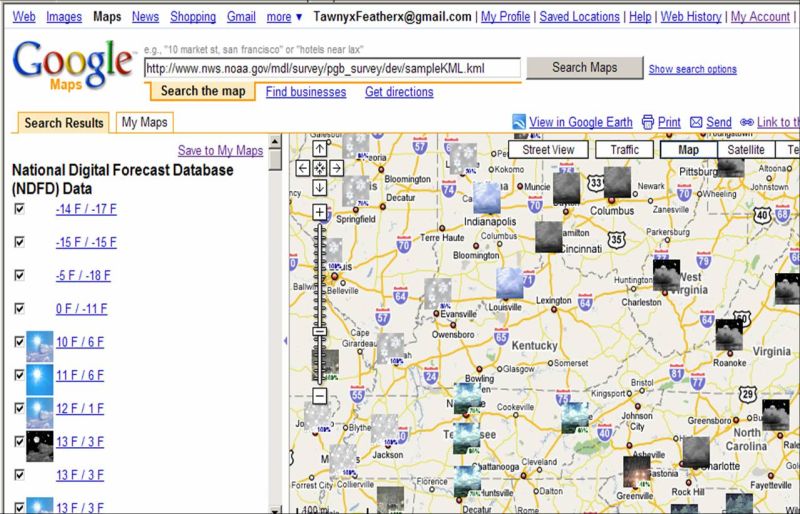Uncheck the -14 F / -17 F checkbox
This screenshot has width=800, height=514.
pyautogui.click(x=19, y=209)
